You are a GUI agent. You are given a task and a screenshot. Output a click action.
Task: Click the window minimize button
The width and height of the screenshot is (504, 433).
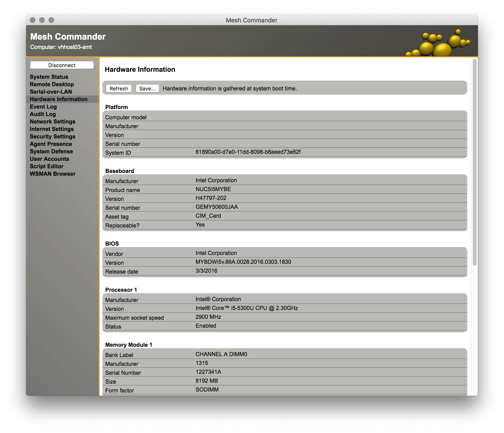(42, 20)
